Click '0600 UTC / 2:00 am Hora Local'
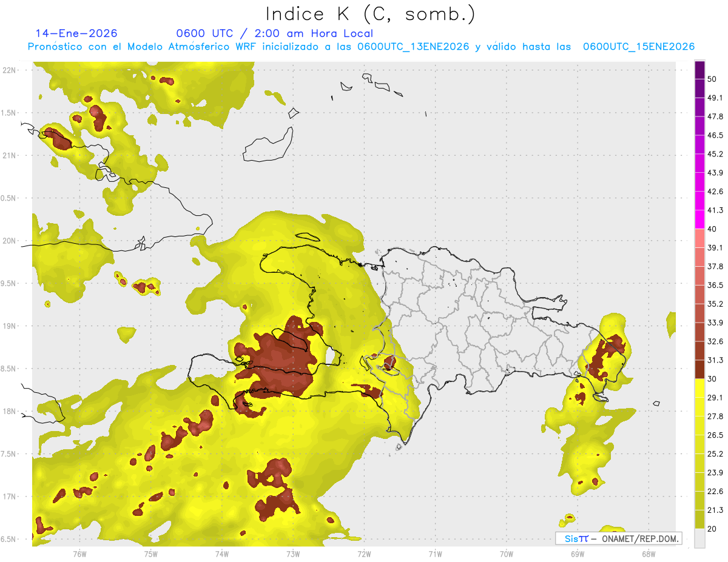The height and width of the screenshot is (562, 728). point(274,33)
